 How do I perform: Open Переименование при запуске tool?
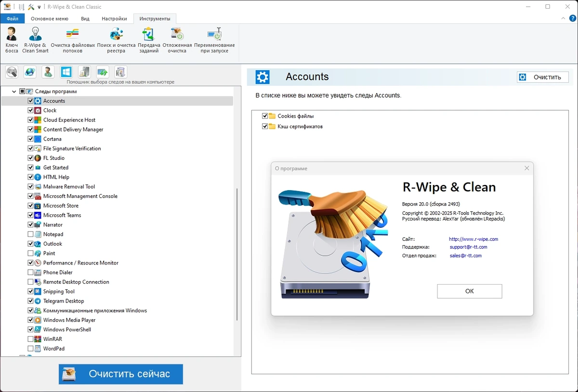click(x=214, y=40)
